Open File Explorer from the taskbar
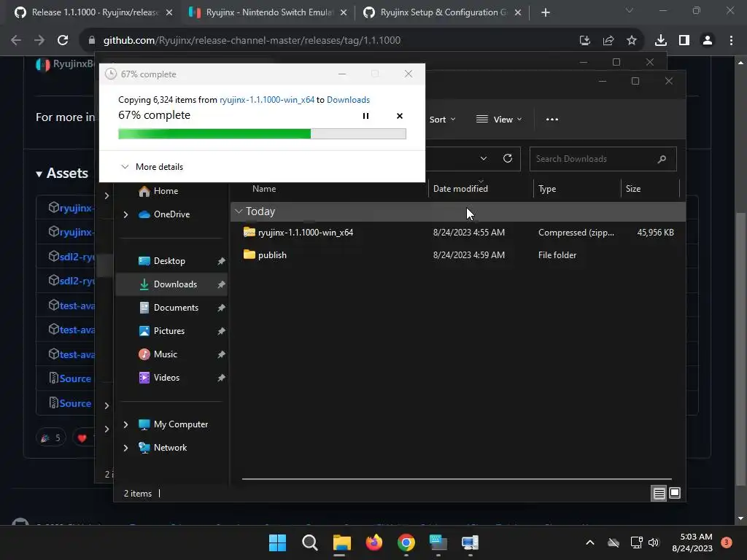The height and width of the screenshot is (560, 747). (x=341, y=542)
